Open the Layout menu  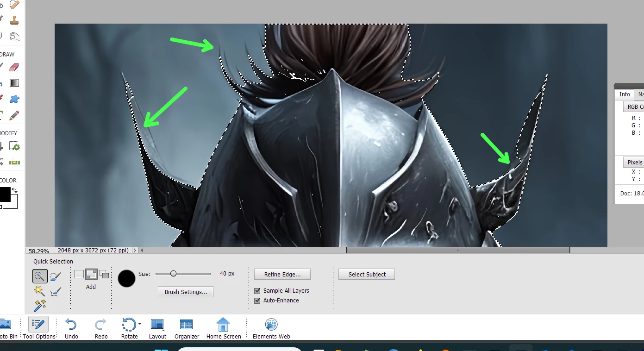tap(157, 328)
